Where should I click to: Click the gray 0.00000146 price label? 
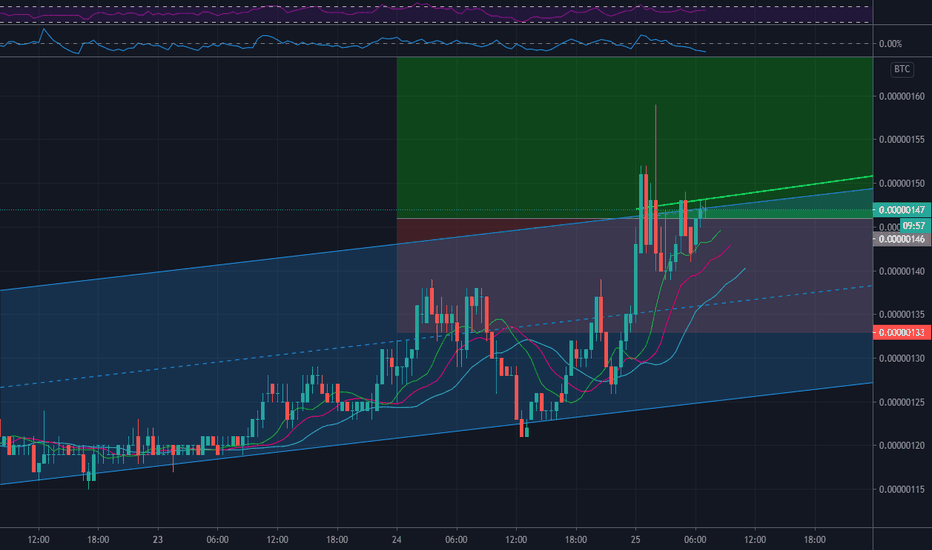pyautogui.click(x=902, y=239)
